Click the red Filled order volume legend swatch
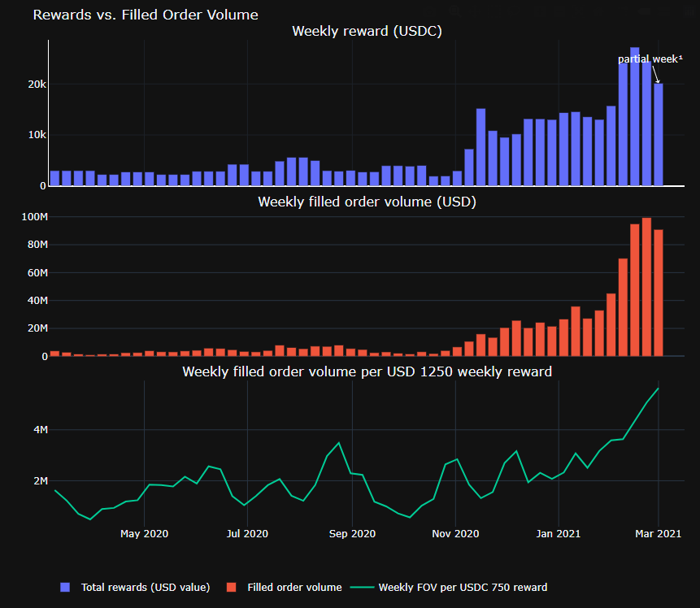700x608 pixels. pyautogui.click(x=232, y=587)
